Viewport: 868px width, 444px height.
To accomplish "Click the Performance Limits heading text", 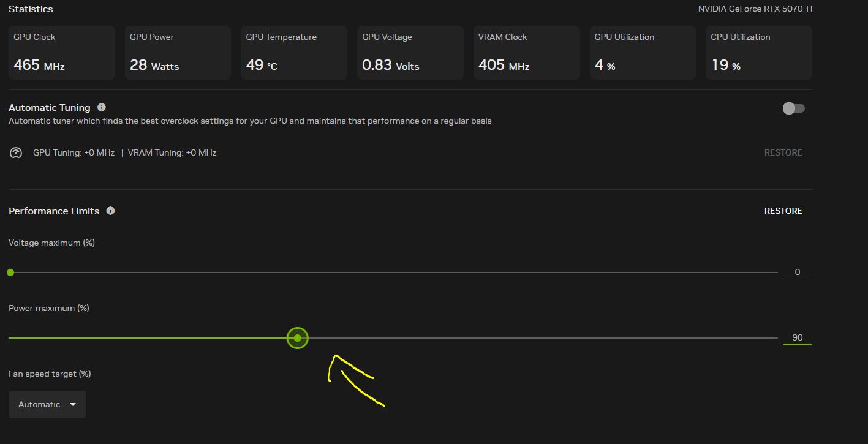I will [x=54, y=211].
